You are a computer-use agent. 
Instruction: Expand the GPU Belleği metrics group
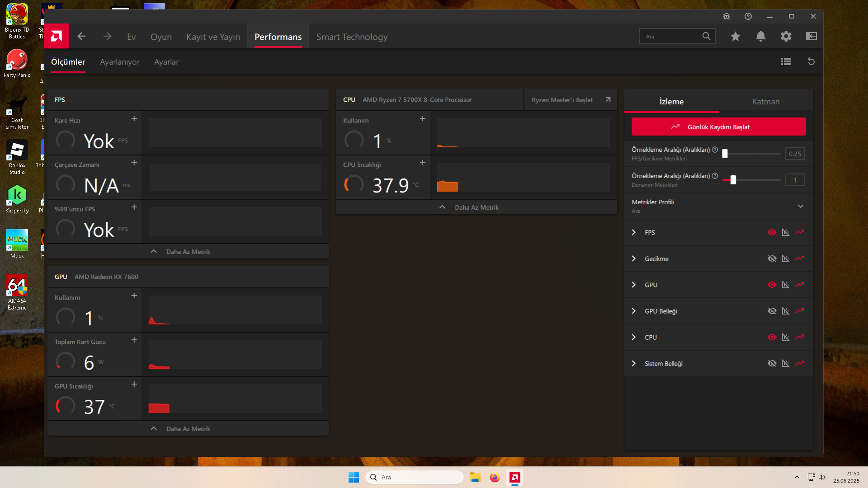coord(634,311)
